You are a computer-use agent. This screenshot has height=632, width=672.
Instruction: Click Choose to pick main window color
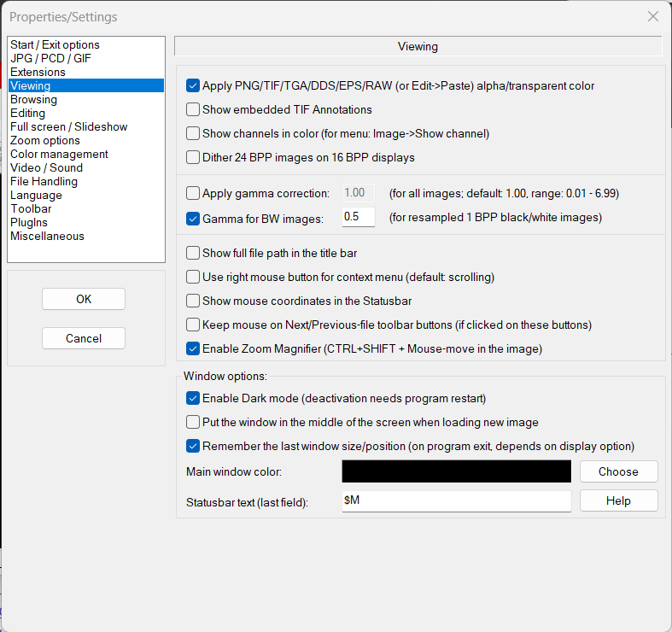pos(618,471)
